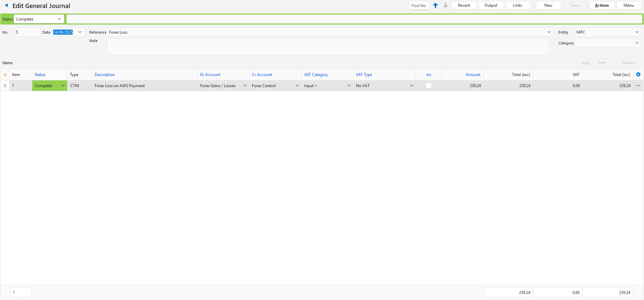Open row options ellipsis for item 1

tap(638, 86)
